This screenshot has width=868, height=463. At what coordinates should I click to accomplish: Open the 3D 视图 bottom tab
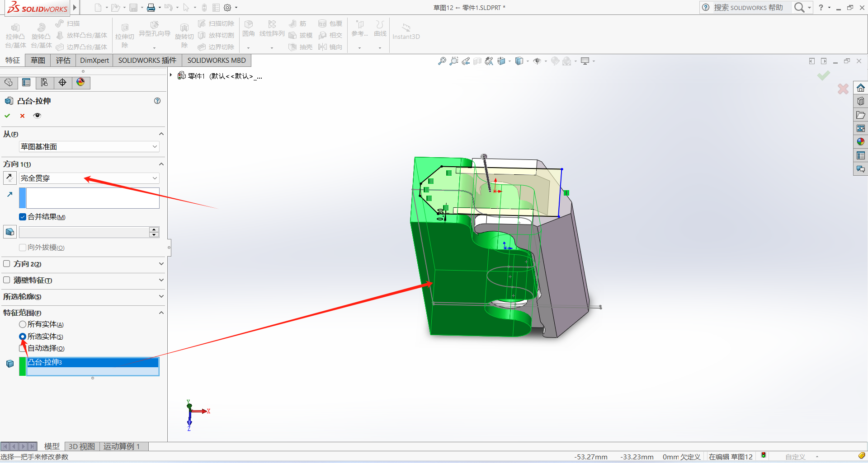point(82,446)
